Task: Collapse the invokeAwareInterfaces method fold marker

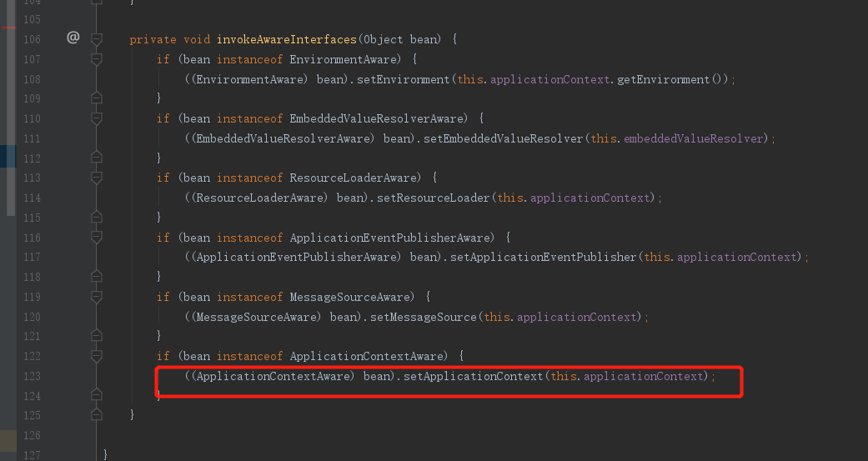Action: click(97, 39)
